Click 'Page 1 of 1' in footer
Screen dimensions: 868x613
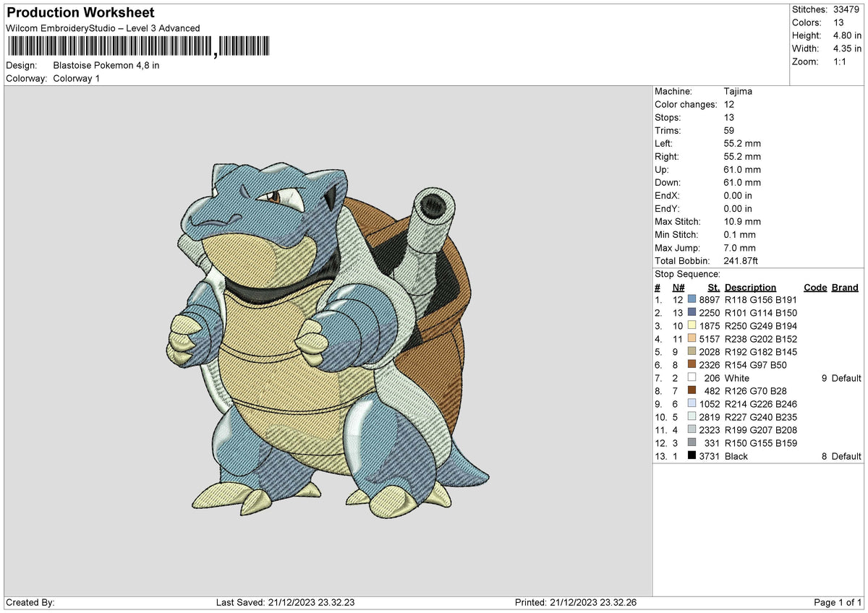[x=838, y=602]
